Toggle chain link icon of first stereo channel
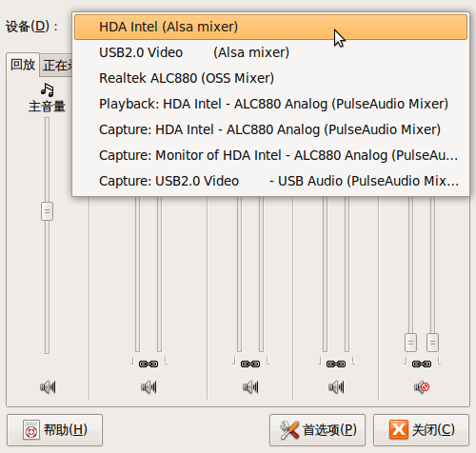The image size is (476, 453). point(149,364)
